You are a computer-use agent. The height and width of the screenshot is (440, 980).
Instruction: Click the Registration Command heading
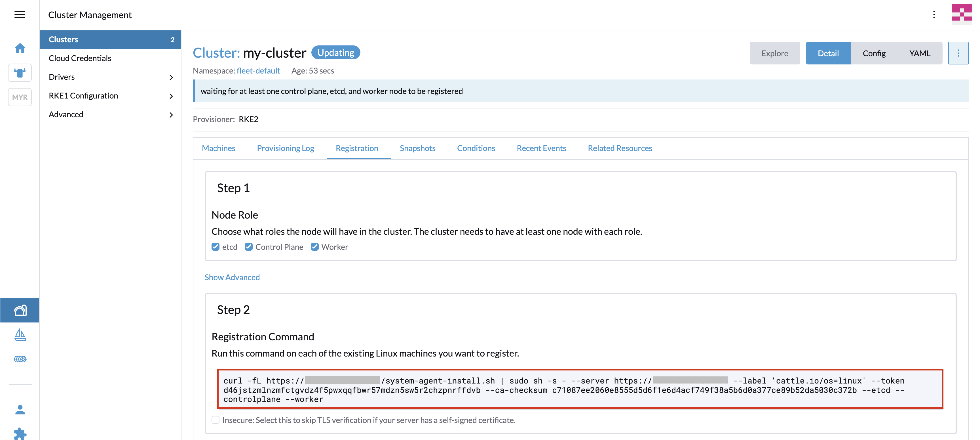pos(263,336)
